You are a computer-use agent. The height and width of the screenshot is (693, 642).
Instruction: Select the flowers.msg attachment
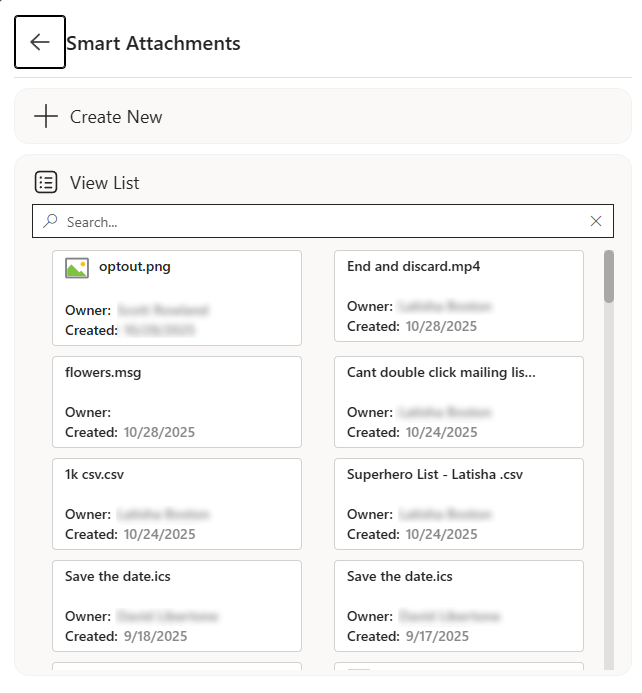click(176, 402)
